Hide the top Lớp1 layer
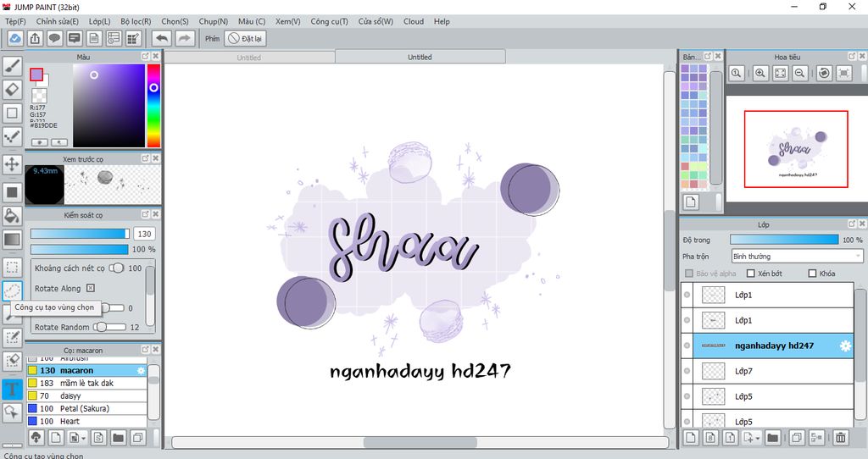Screen dimensions: 868x459 [x=687, y=295]
